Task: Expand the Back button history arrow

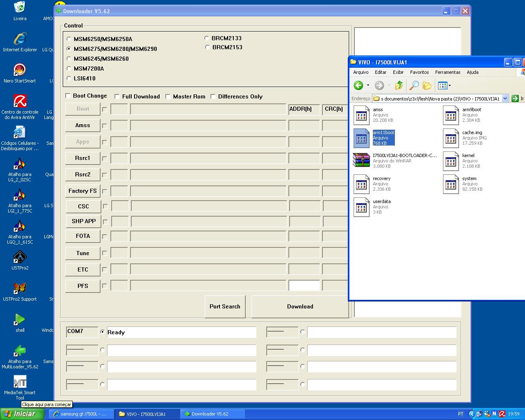Action: 368,85
